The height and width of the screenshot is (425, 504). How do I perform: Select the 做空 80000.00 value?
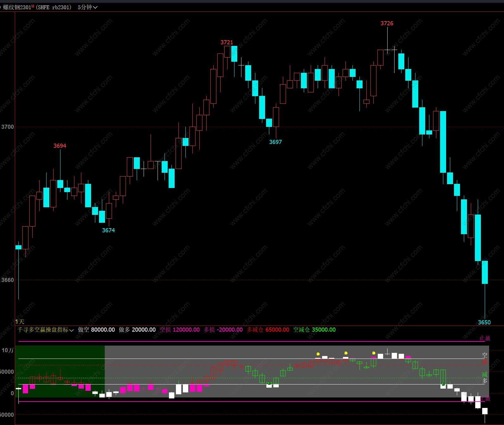point(96,330)
